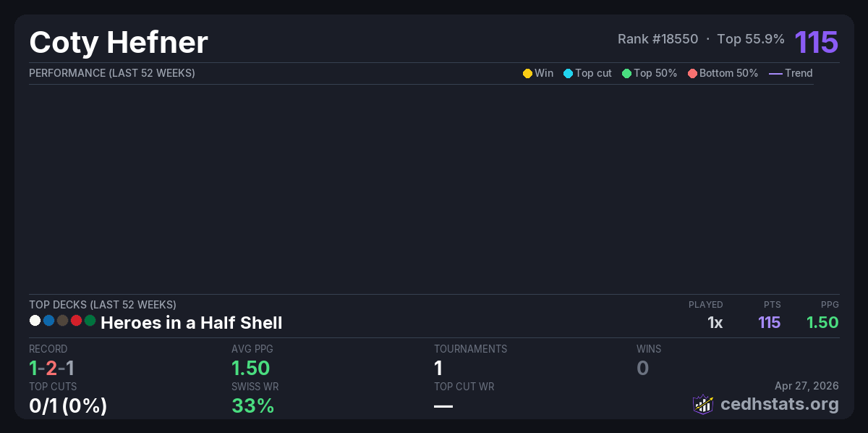Click the 1-2-1 record value
This screenshot has height=433, width=868.
coord(51,368)
